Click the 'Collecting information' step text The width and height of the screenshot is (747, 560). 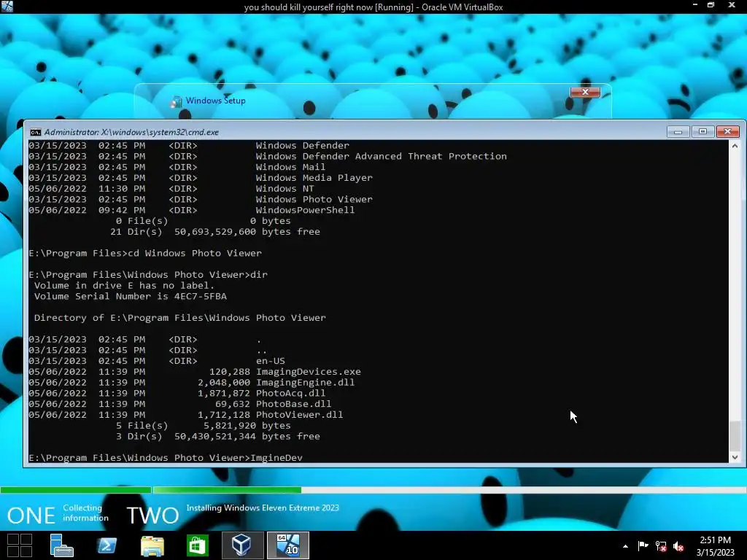pyautogui.click(x=86, y=513)
